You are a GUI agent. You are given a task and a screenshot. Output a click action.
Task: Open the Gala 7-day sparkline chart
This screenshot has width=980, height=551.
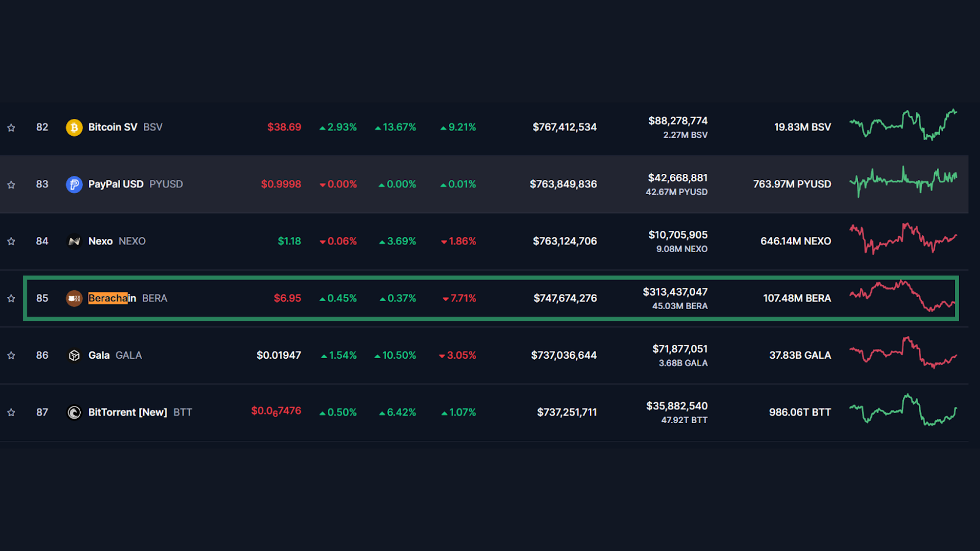click(903, 355)
